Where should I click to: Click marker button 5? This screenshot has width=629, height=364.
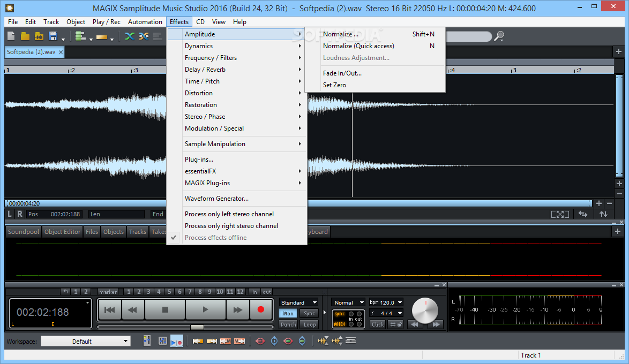[x=169, y=292]
